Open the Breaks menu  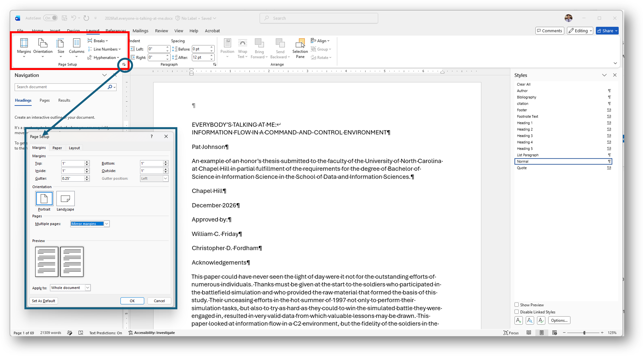click(98, 41)
